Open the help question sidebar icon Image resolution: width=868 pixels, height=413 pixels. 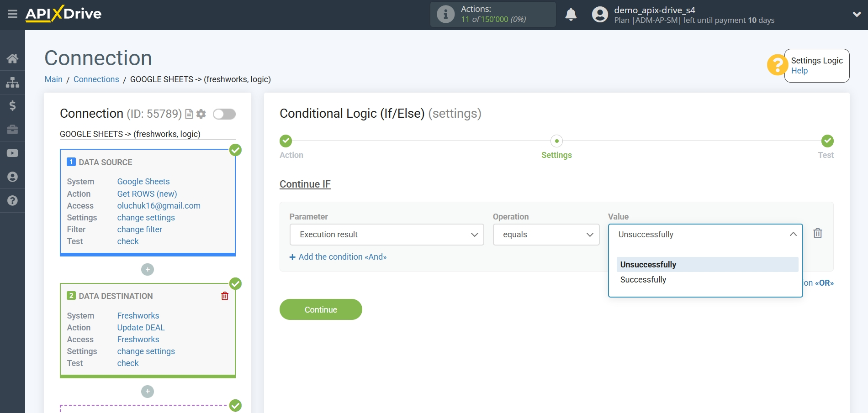point(12,201)
